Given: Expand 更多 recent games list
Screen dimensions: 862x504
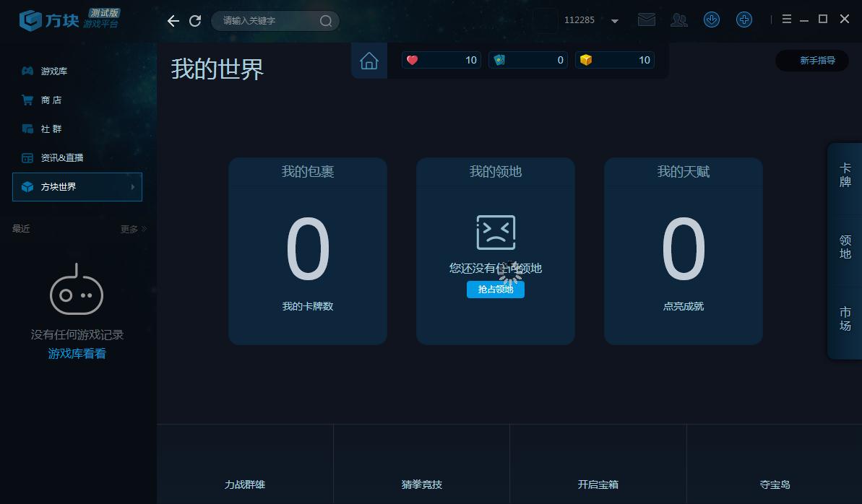Looking at the screenshot, I should coord(133,229).
